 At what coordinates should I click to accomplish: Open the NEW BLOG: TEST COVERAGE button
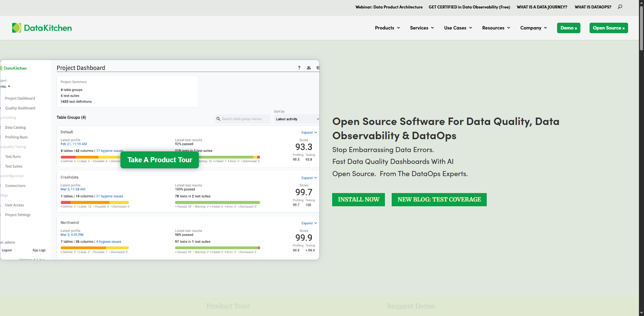click(x=439, y=199)
